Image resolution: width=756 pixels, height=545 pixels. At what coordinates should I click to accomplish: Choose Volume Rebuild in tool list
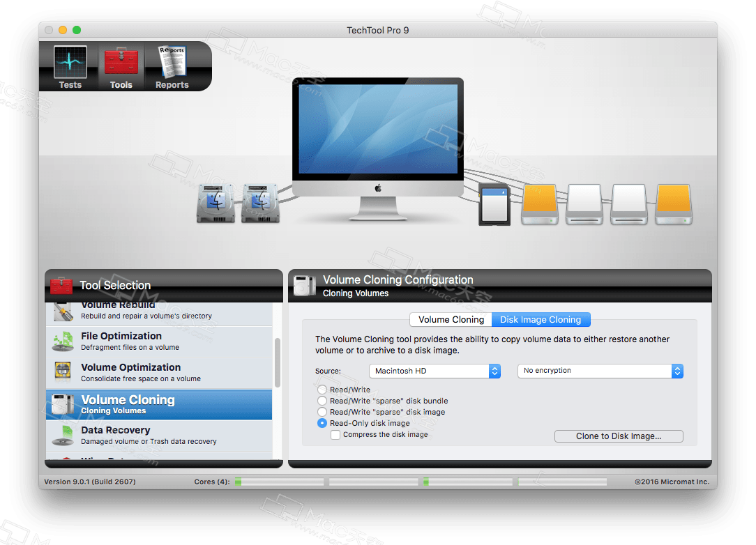tap(159, 313)
